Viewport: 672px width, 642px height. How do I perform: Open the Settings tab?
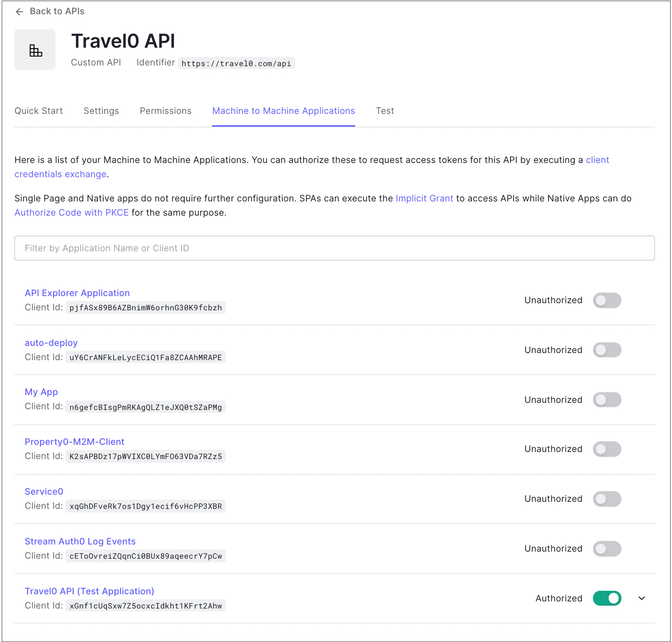[101, 111]
